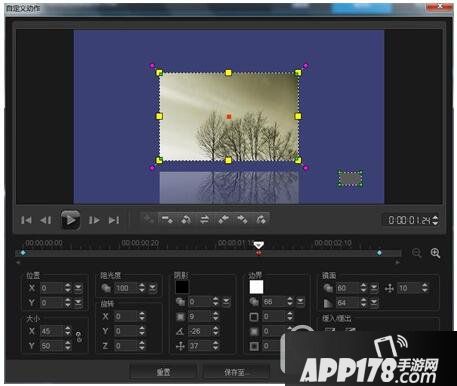Viewport: 457px width, 386px height.
Task: Open the Position X slider dropdown
Action: pos(78,288)
